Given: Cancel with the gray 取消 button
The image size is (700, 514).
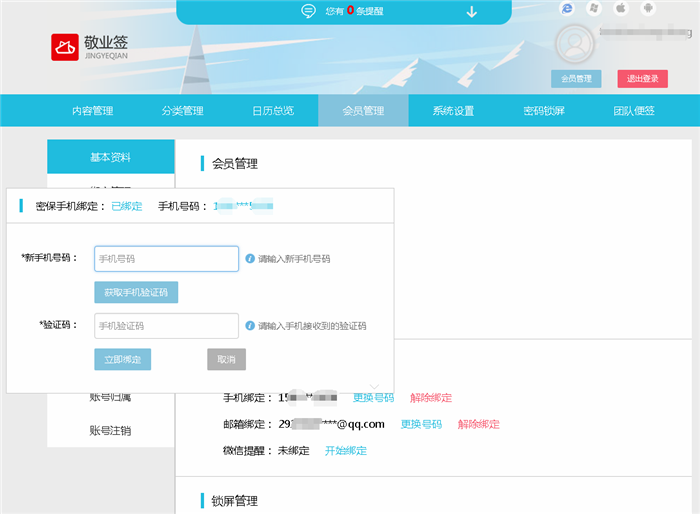Looking at the screenshot, I should 226,359.
